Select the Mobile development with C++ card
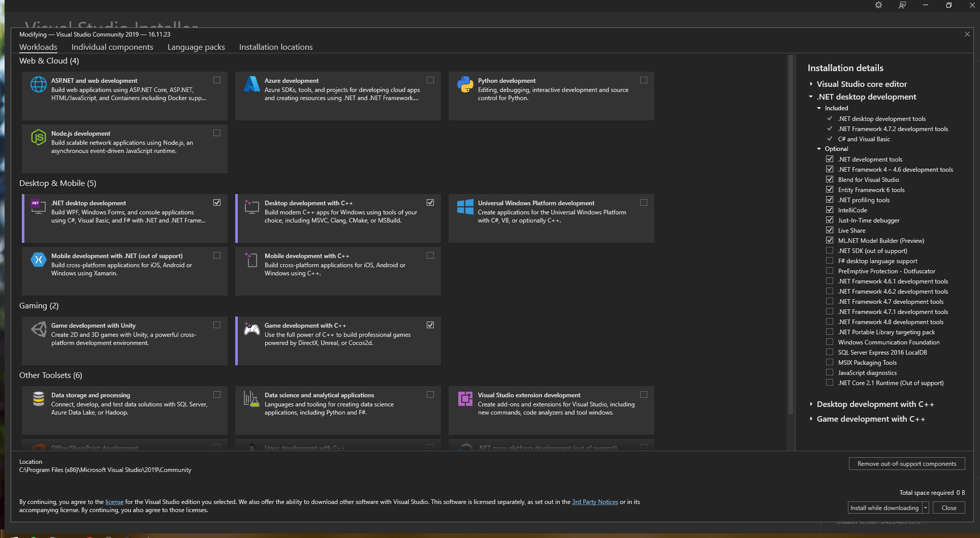Screen dimensions: 980x538 338,271
